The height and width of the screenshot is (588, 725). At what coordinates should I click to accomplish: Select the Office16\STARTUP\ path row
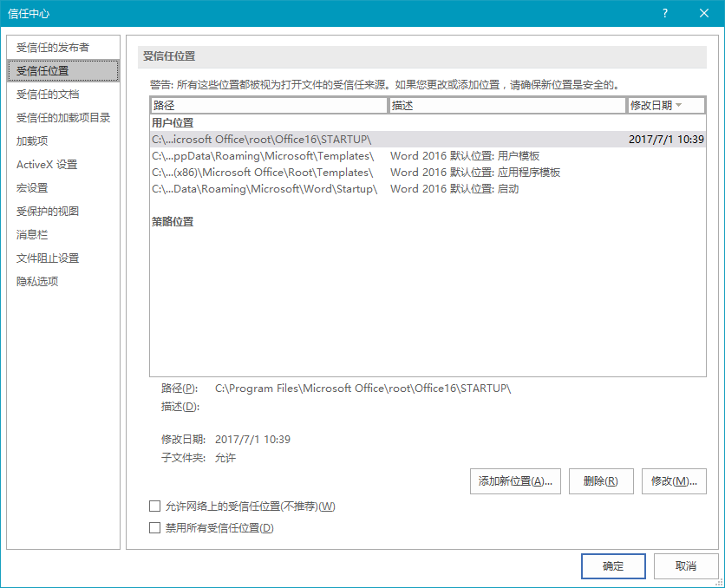pos(428,139)
